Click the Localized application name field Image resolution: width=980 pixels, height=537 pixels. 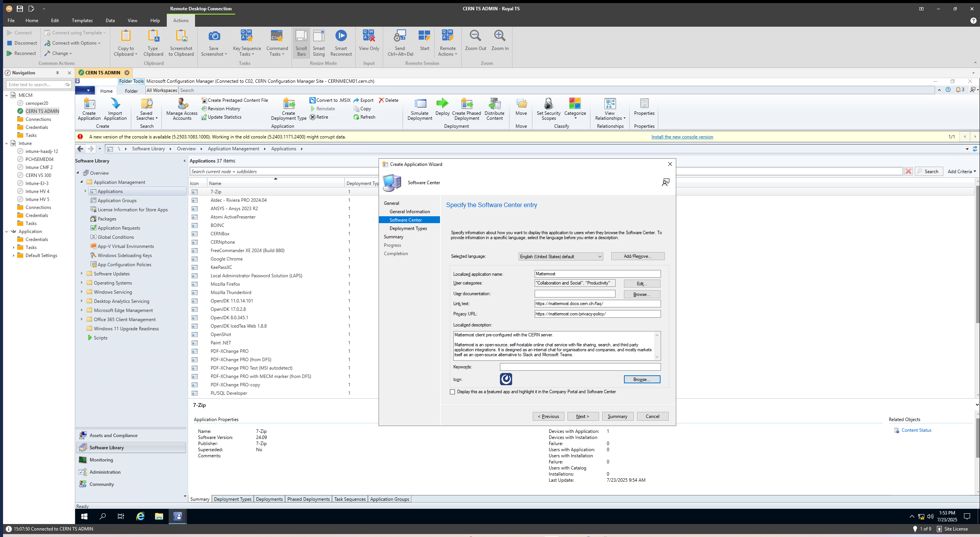[597, 274]
